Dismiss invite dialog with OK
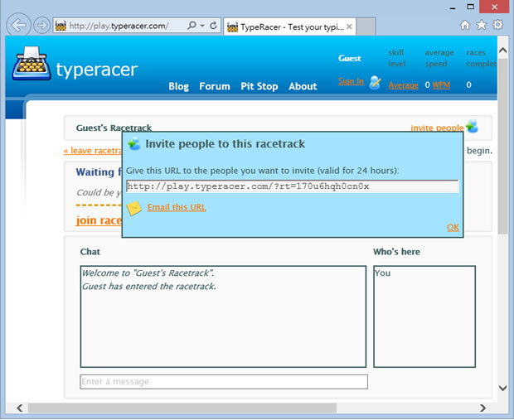This screenshot has height=420, width=514. pos(453,227)
